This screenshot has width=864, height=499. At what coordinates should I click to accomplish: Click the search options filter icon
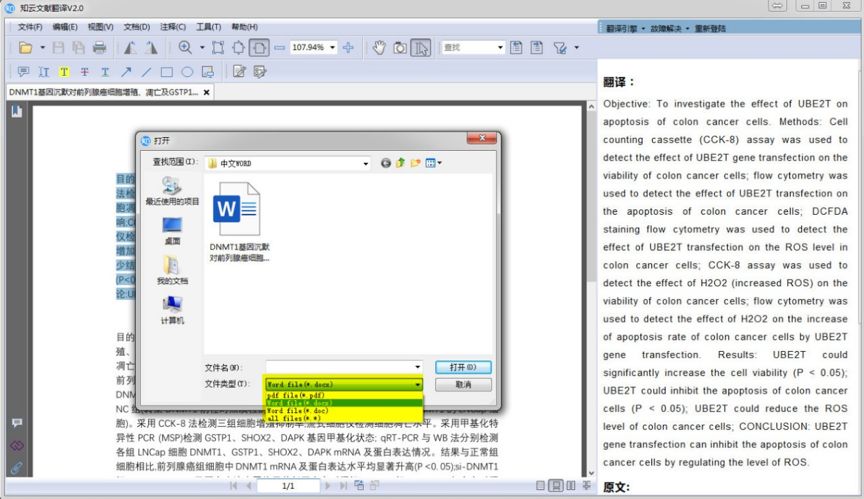560,48
